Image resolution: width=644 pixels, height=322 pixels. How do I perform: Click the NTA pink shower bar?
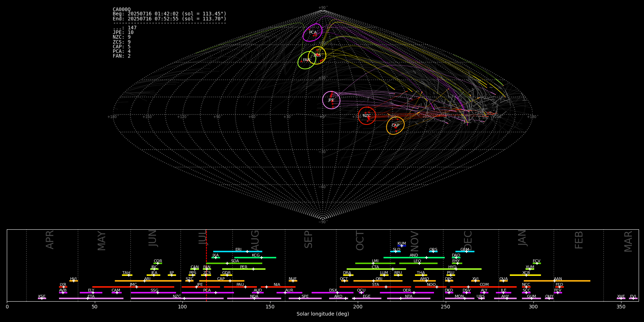(x=409, y=298)
